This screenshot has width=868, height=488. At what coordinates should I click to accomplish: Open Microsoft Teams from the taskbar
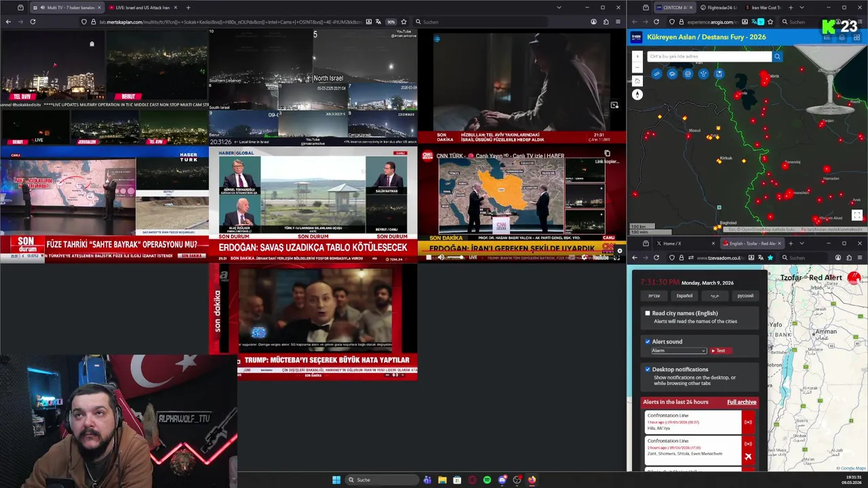coord(427,480)
